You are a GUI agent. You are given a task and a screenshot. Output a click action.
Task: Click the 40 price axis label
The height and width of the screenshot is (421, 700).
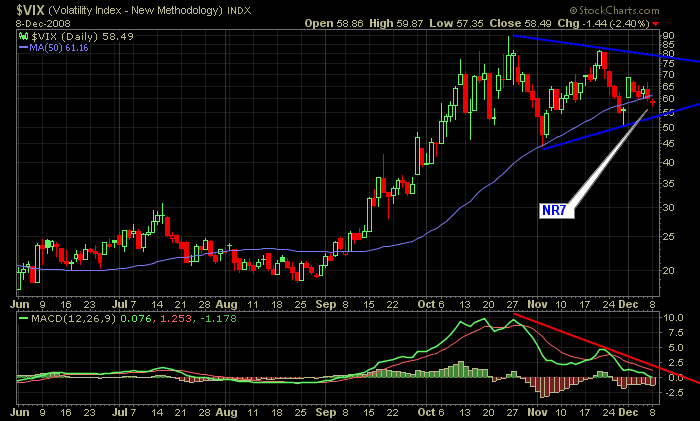coord(668,163)
